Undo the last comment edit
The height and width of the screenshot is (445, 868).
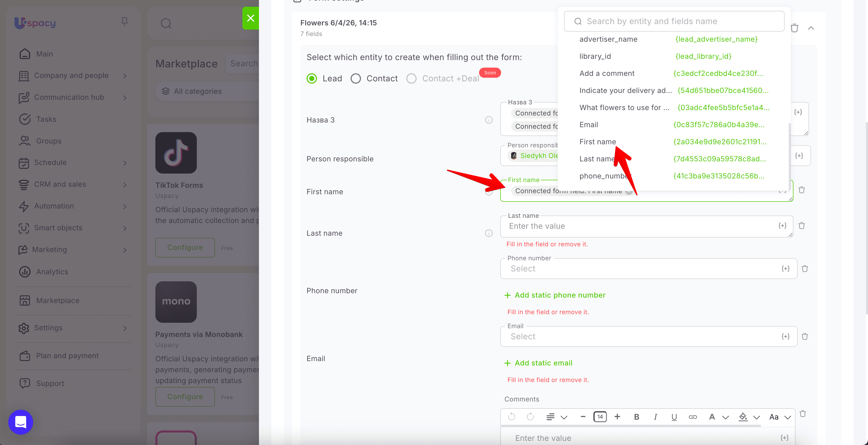point(511,417)
